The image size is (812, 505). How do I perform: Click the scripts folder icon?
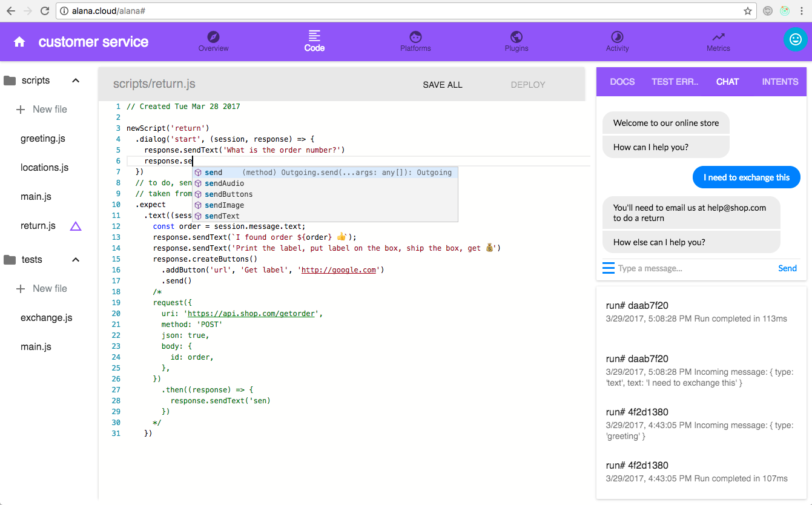pos(10,81)
